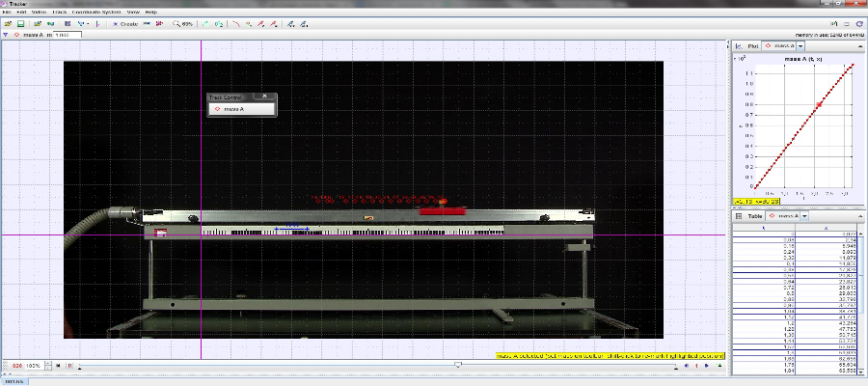Viewport: 868px width, 386px height.
Task: Click the playback rate stepper arrows
Action: coord(47,366)
